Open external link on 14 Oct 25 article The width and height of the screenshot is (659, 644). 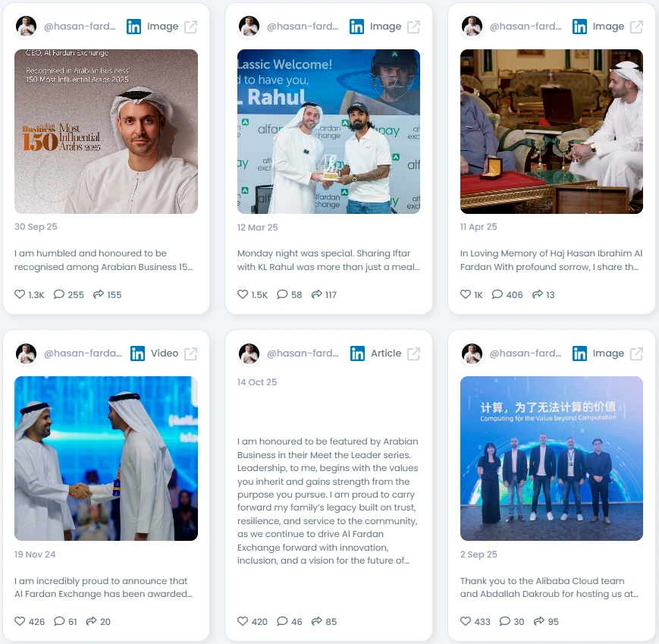[413, 353]
